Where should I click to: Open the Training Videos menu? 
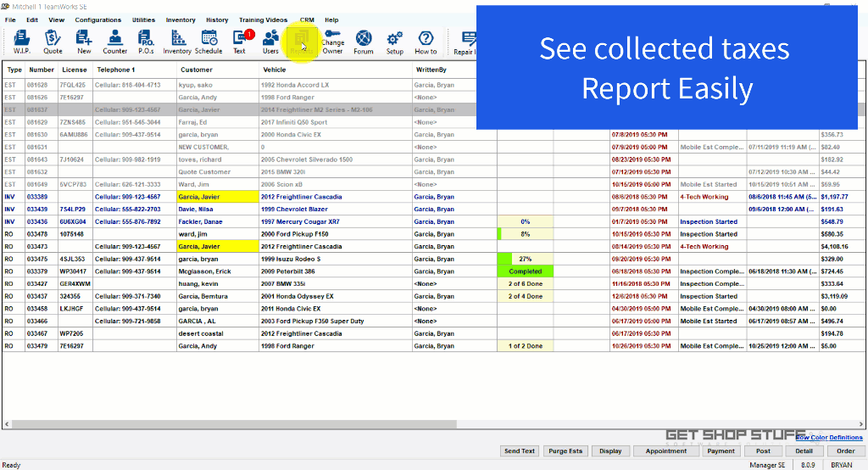pos(263,20)
